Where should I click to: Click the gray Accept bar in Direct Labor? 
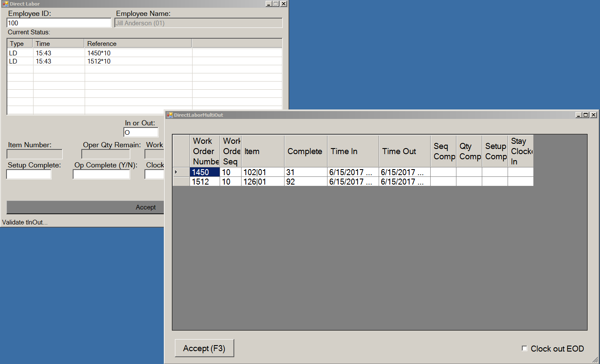[86, 207]
